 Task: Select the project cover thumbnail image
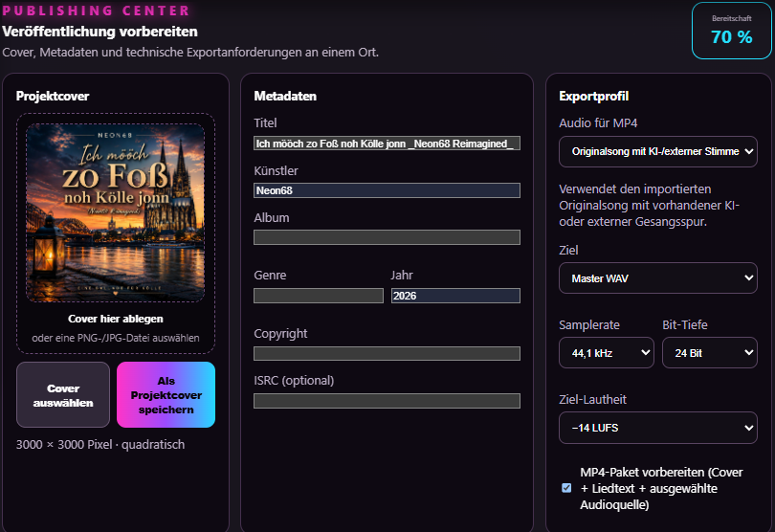tap(116, 212)
